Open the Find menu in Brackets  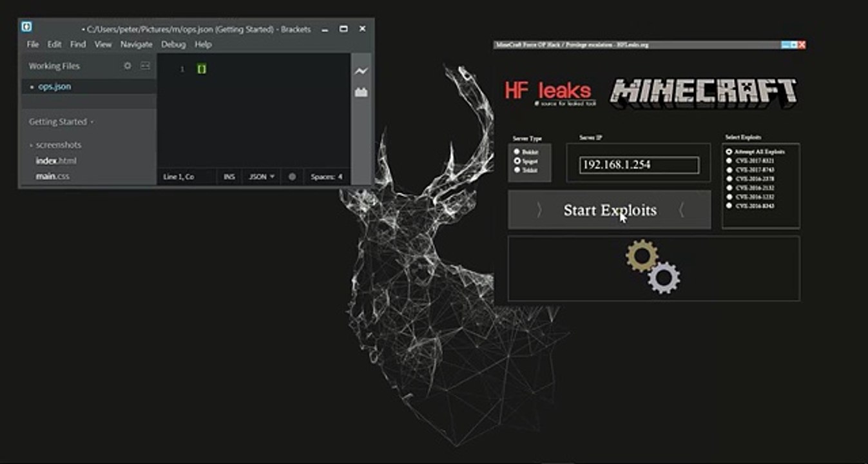coord(78,44)
